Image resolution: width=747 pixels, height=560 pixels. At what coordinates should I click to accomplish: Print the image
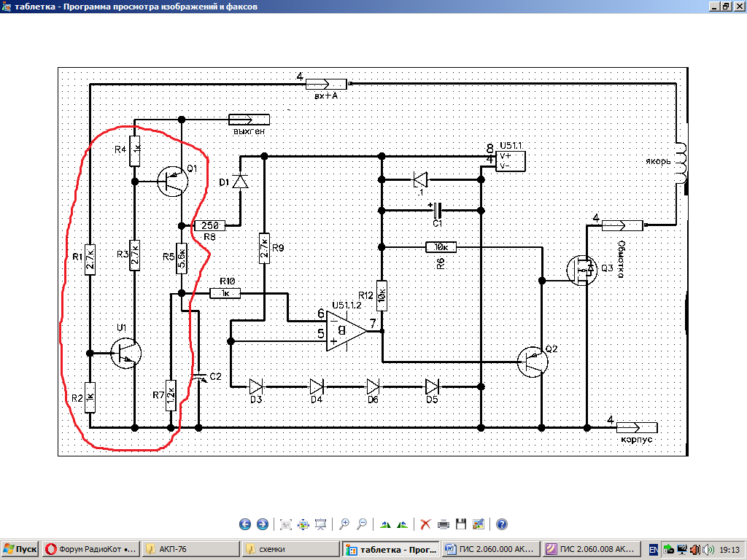(443, 524)
